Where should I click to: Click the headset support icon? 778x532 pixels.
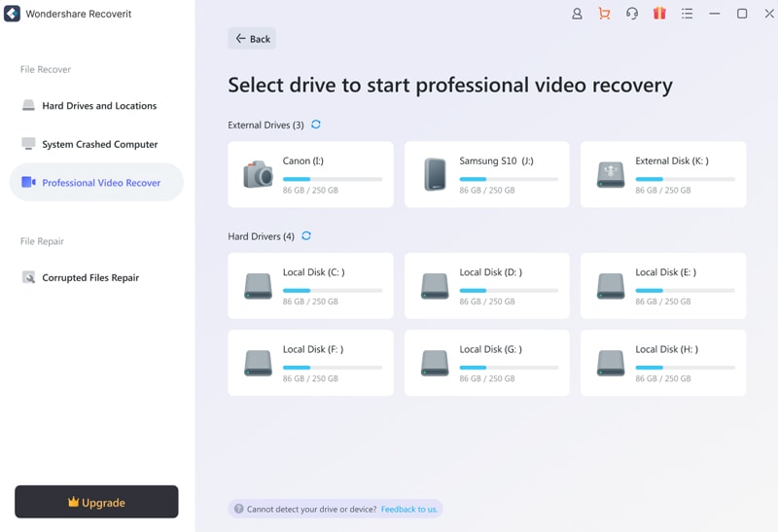click(x=631, y=14)
